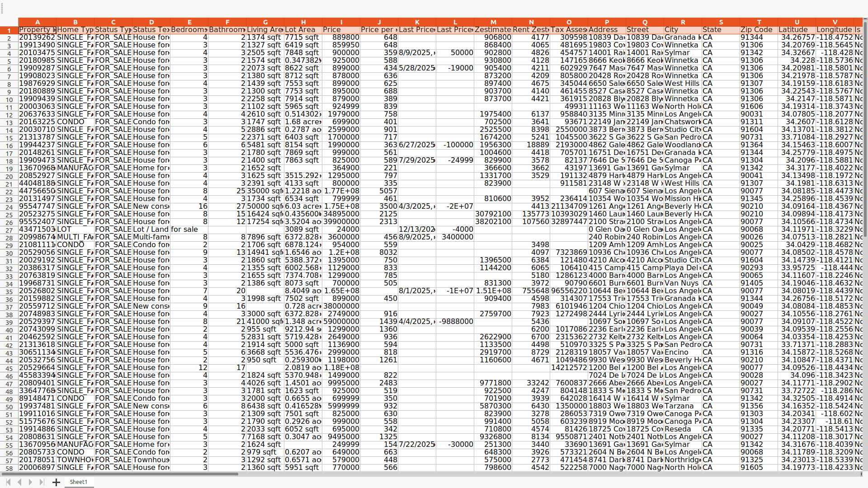This screenshot has height=488, width=868.
Task: Click address cell '7000 Nag' in column P
Action: click(607, 468)
